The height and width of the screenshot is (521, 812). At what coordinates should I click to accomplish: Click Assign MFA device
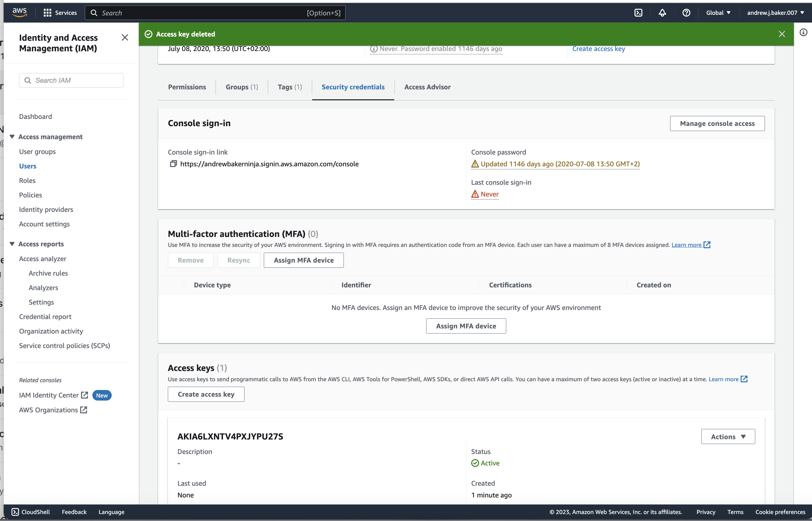click(303, 260)
